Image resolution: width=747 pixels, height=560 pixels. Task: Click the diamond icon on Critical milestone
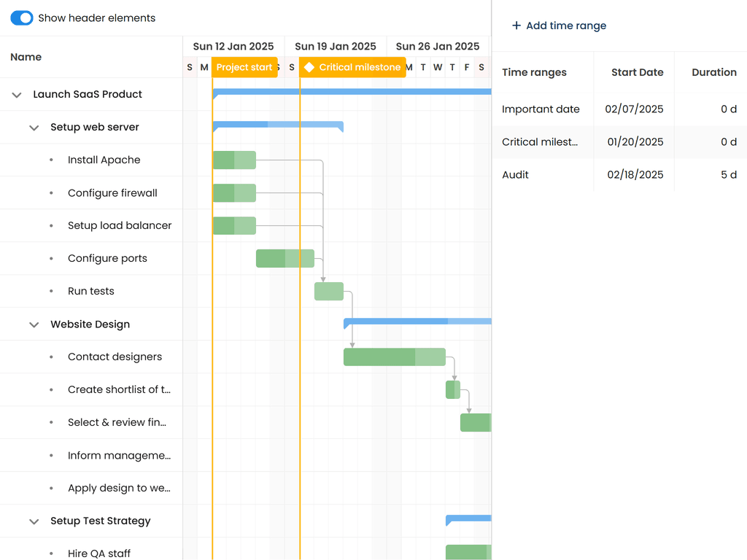[x=309, y=67]
